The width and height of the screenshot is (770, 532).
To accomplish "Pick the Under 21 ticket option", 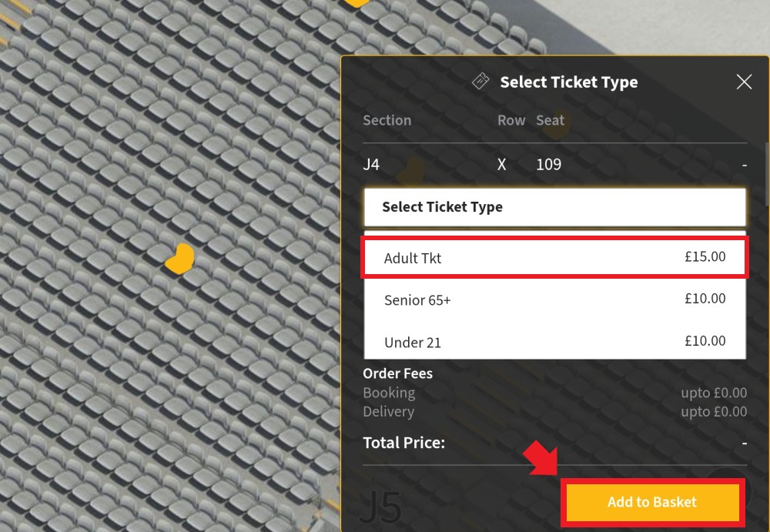I will tap(555, 341).
